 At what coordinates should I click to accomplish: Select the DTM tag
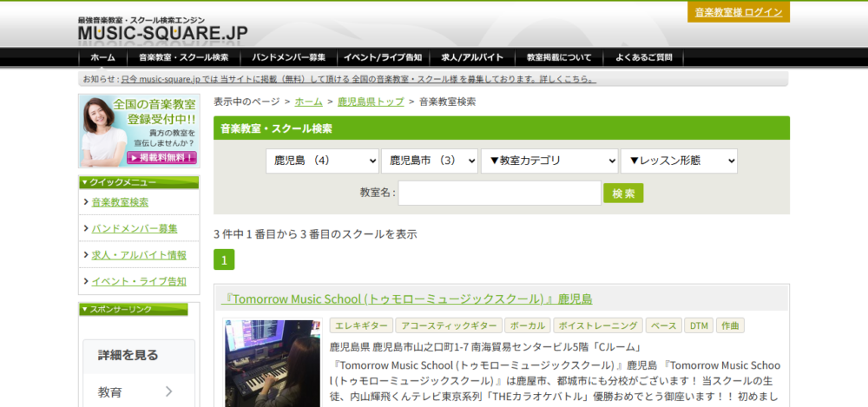pyautogui.click(x=699, y=325)
